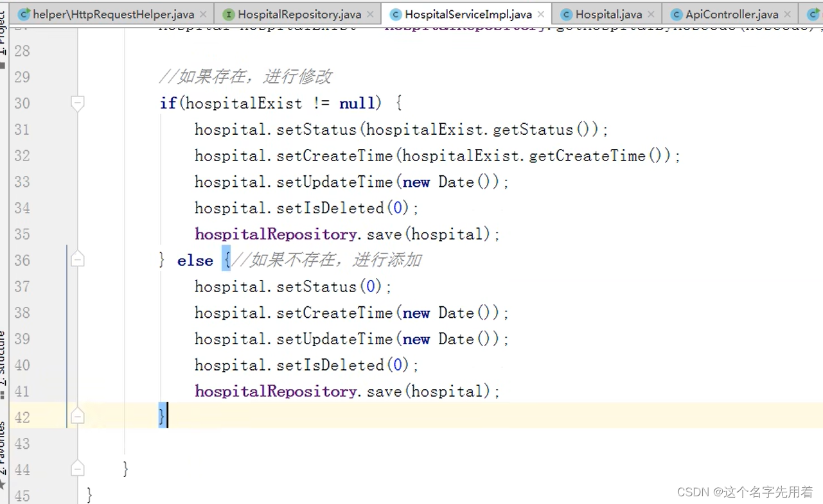Click 'save' on line 41

(x=384, y=391)
